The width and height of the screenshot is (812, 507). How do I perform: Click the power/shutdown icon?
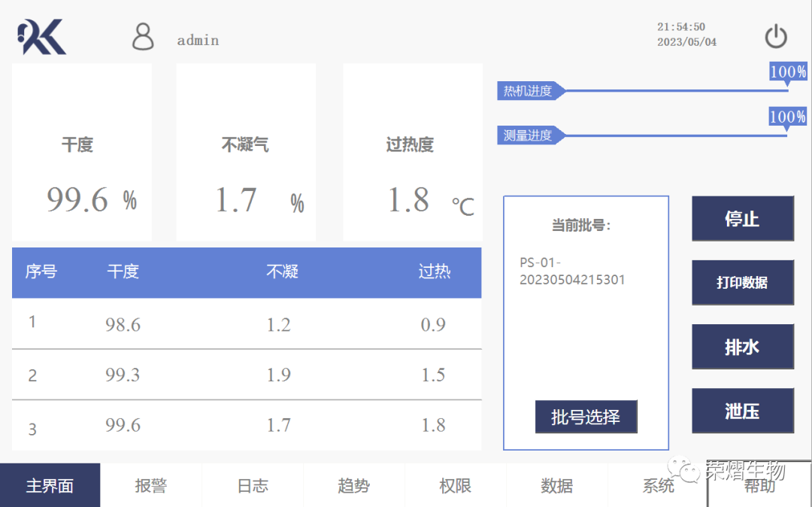pos(776,35)
